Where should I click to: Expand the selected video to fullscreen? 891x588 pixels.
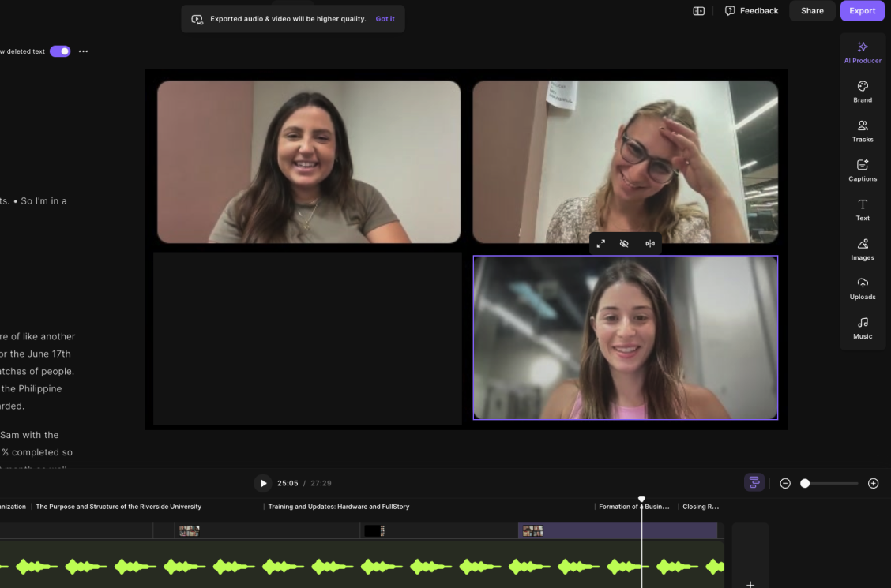pos(601,244)
